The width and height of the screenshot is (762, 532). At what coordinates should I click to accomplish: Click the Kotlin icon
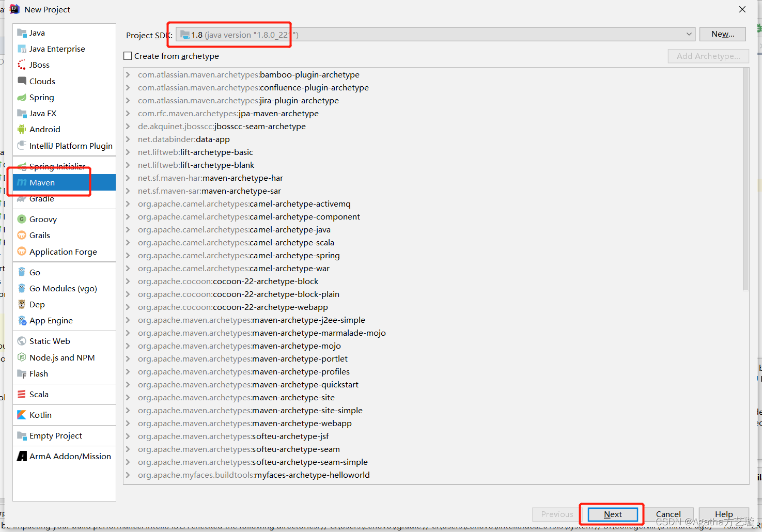click(x=22, y=415)
